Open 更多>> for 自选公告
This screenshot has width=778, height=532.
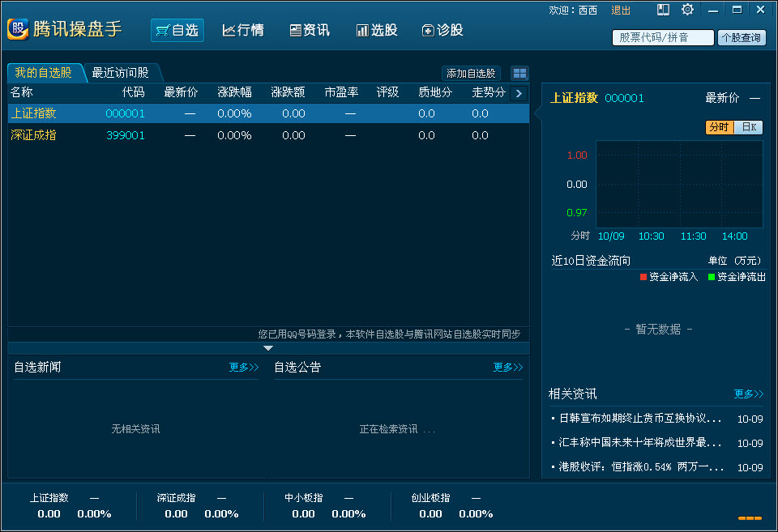click(507, 368)
